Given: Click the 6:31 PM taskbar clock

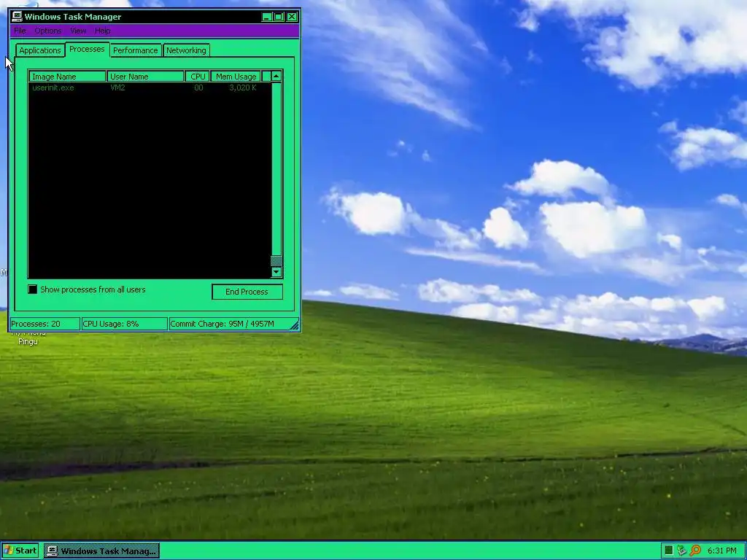Looking at the screenshot, I should pos(721,551).
